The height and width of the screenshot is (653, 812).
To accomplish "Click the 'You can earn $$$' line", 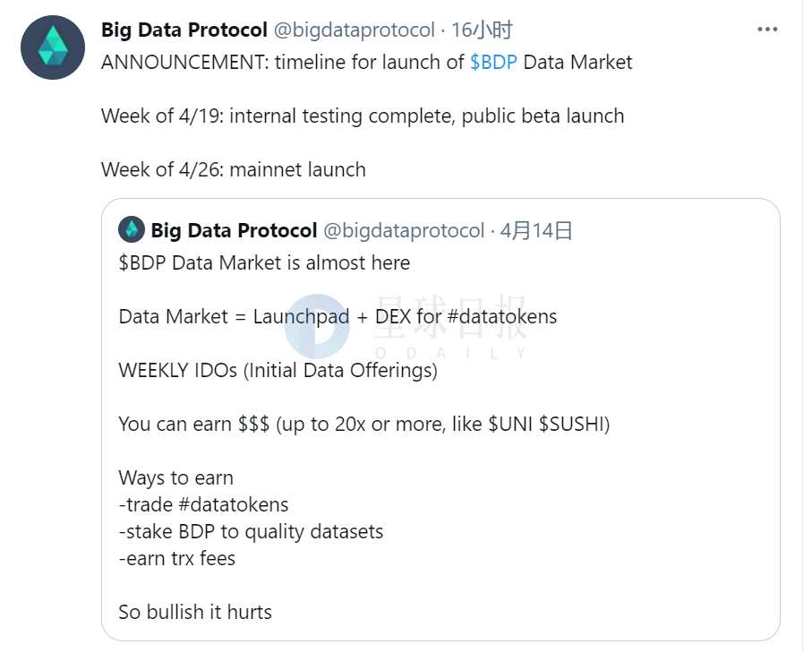I will pyautogui.click(x=363, y=424).
